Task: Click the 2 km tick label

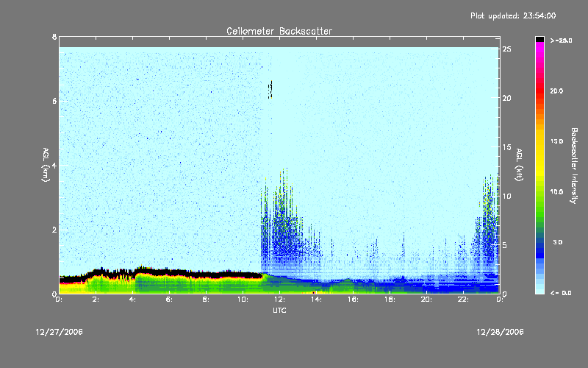Action: [x=54, y=230]
